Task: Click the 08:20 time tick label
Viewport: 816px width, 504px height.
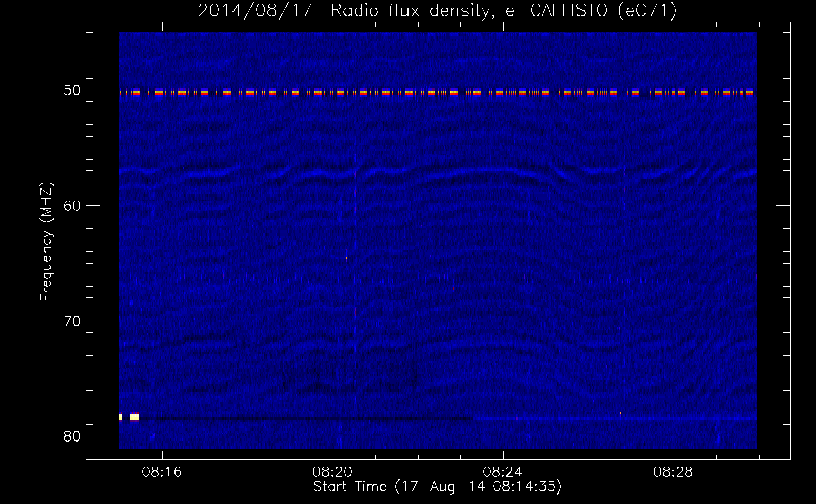Action: [x=332, y=472]
